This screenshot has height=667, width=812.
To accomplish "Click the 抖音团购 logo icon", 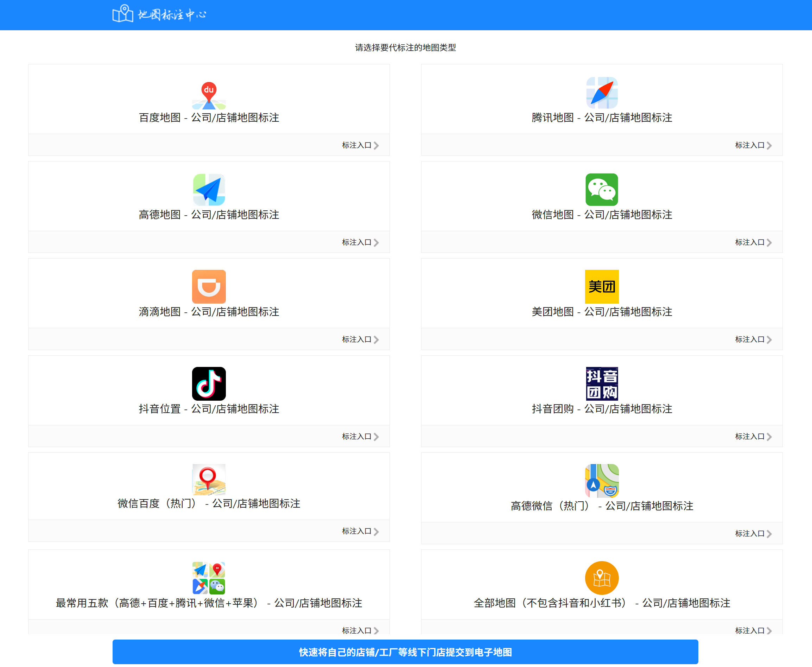I will point(602,384).
